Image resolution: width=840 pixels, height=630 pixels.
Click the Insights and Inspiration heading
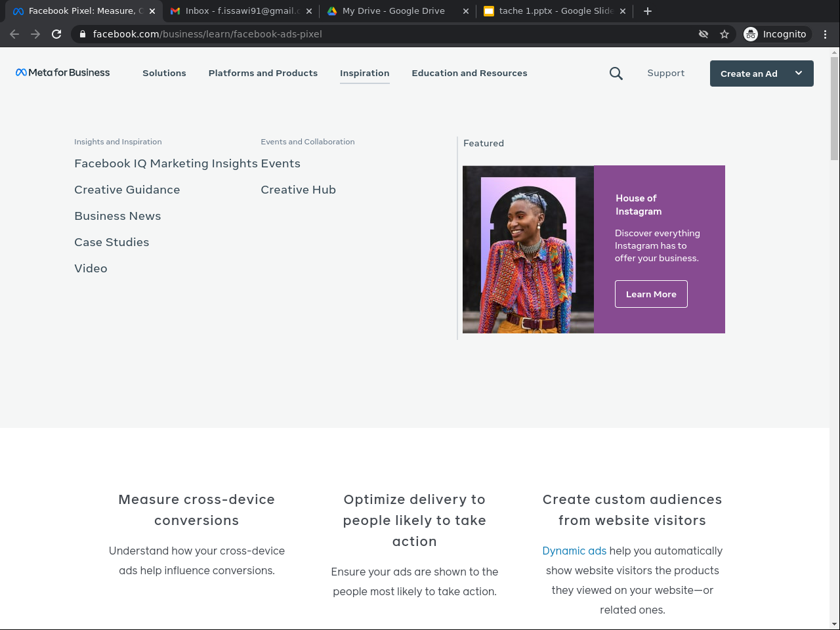(118, 142)
